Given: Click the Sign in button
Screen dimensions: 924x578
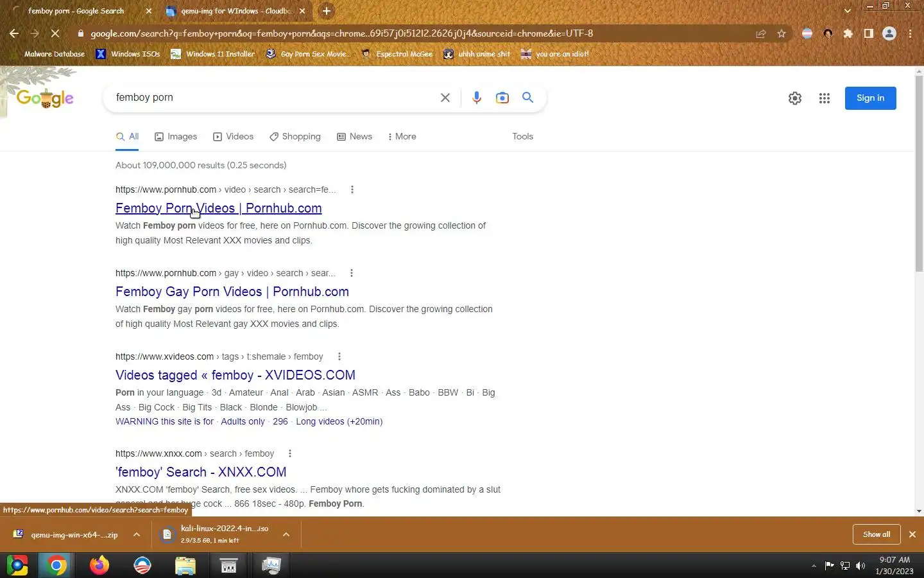Looking at the screenshot, I should click(x=870, y=98).
